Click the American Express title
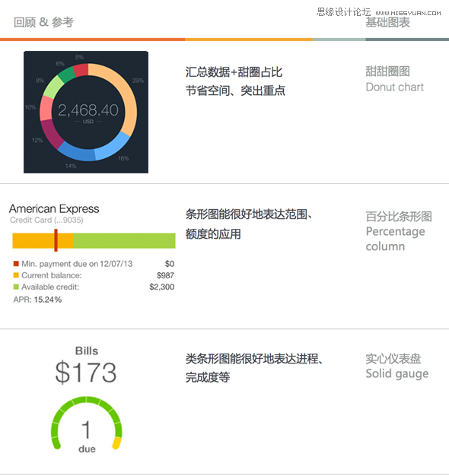Viewport: 449px width, 476px height. tap(54, 208)
